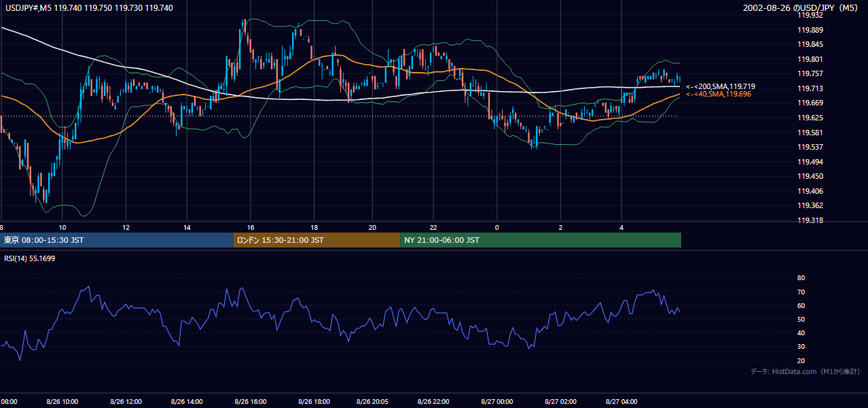Image resolution: width=868 pixels, height=408 pixels.
Task: Click price axis value 119.713
Action: point(810,88)
